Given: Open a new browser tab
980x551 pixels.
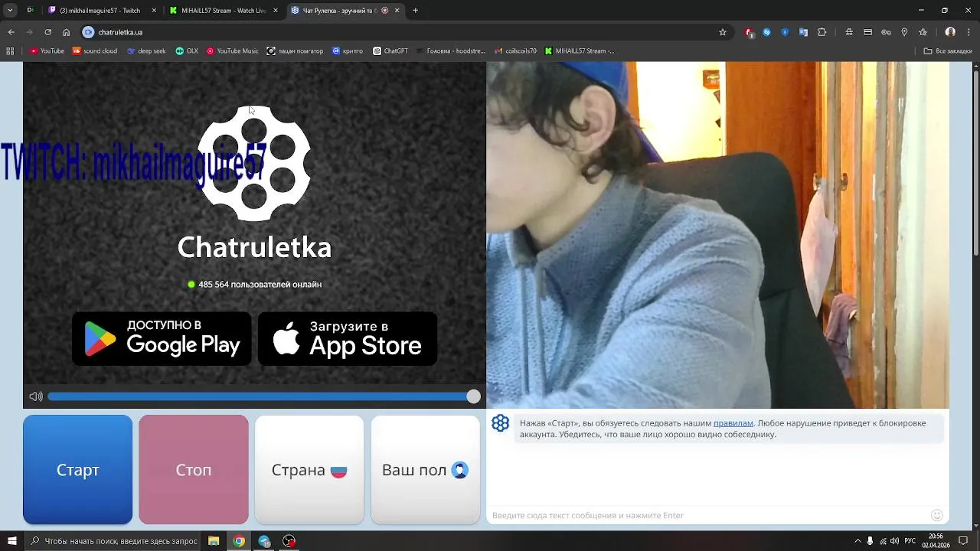Looking at the screenshot, I should pyautogui.click(x=415, y=11).
